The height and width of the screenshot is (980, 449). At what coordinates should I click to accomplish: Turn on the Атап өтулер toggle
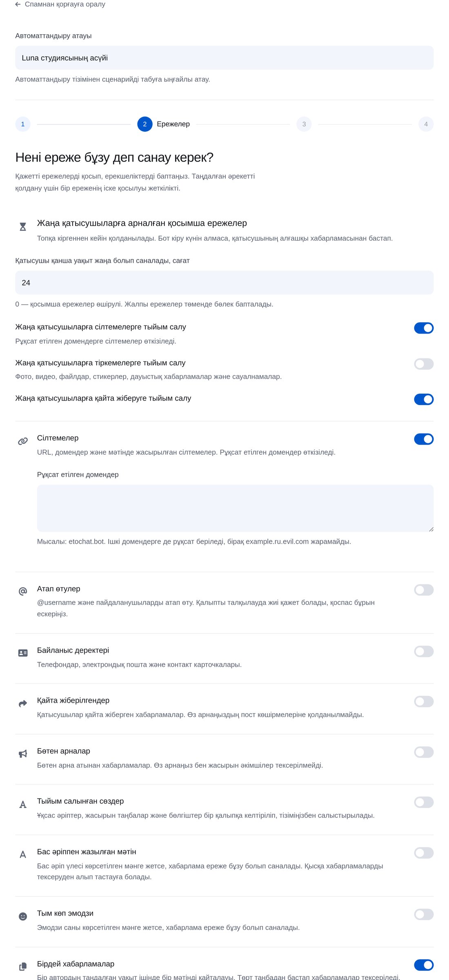tap(424, 590)
